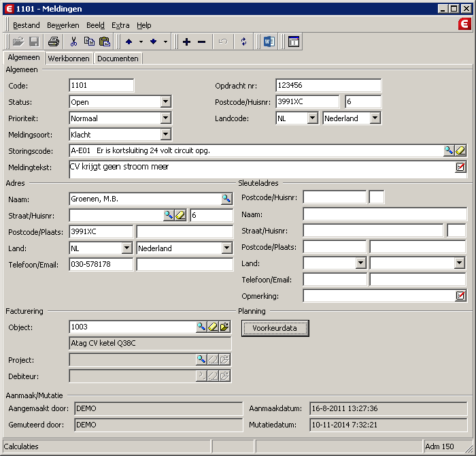Click 'Adm 150' in status bar
Screen dimensions: 476x456
click(439, 446)
